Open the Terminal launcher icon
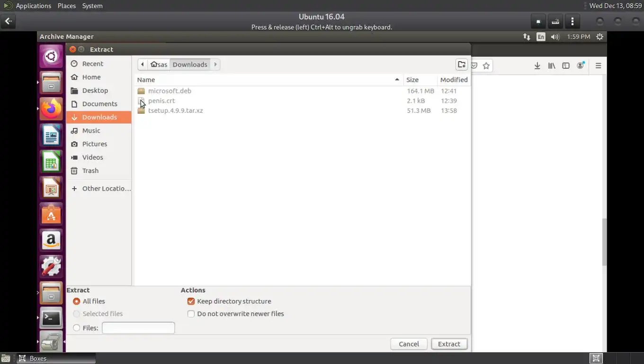This screenshot has height=364, width=644. (x=51, y=318)
